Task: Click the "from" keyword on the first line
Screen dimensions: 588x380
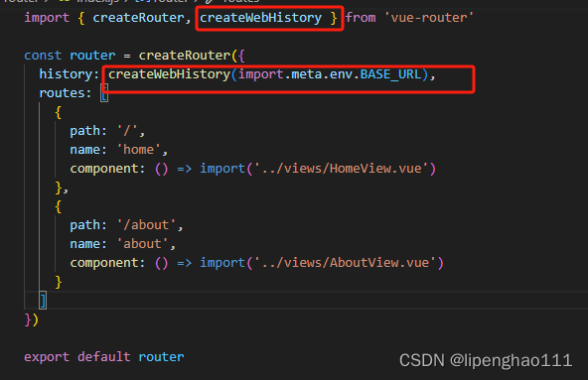Action: (361, 18)
